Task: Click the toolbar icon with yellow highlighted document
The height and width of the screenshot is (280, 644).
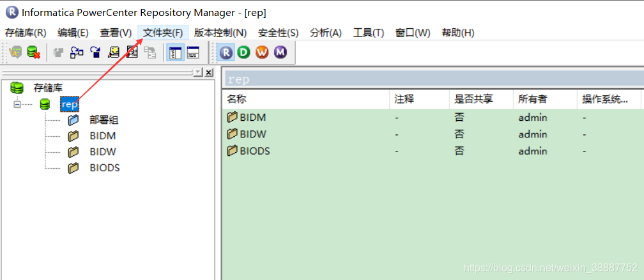Action: pyautogui.click(x=113, y=52)
